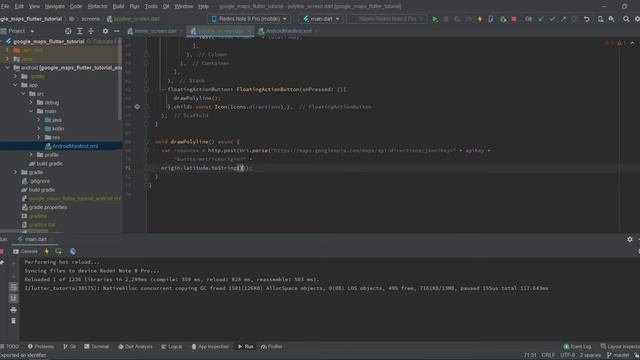Image resolution: width=640 pixels, height=360 pixels.
Task: Select AndroidManifest.xml in project tree
Action: click(x=75, y=146)
